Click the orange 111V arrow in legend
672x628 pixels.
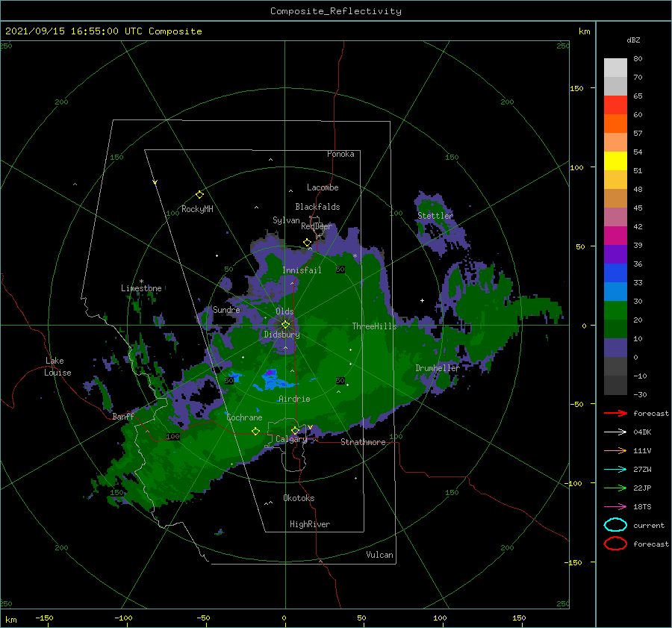(x=615, y=450)
